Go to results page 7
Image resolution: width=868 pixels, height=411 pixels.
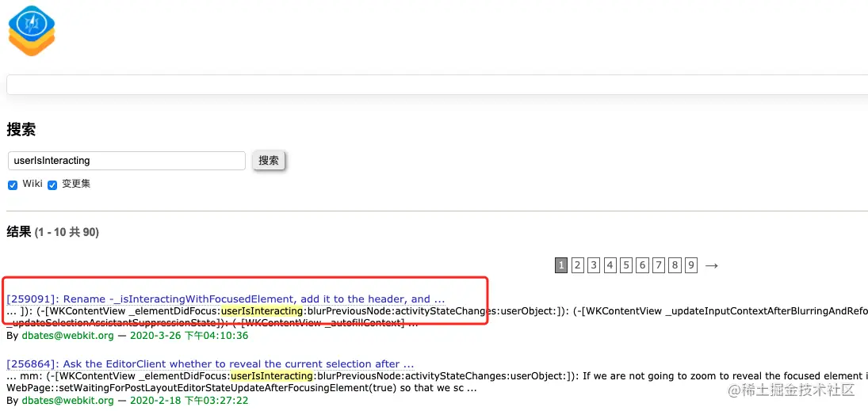pyautogui.click(x=658, y=265)
